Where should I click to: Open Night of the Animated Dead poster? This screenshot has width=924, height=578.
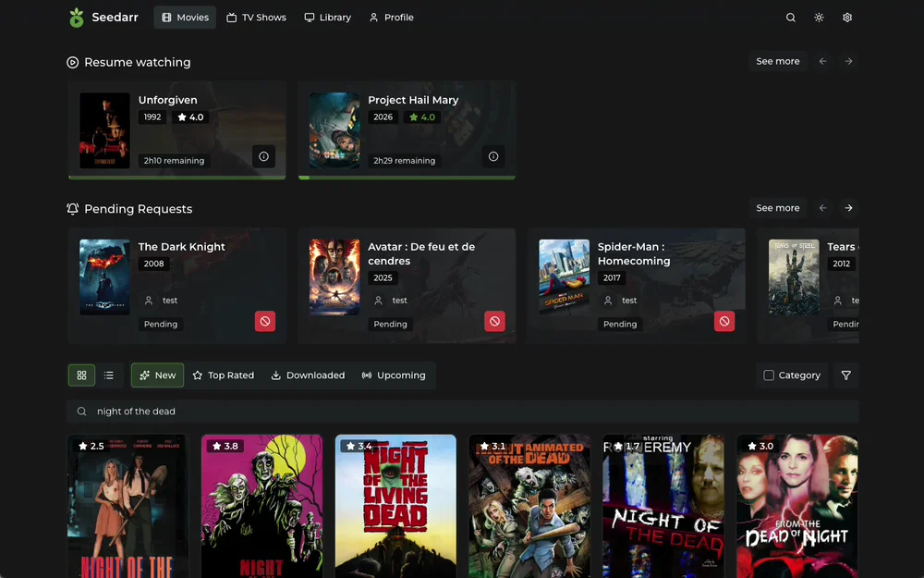tap(529, 506)
